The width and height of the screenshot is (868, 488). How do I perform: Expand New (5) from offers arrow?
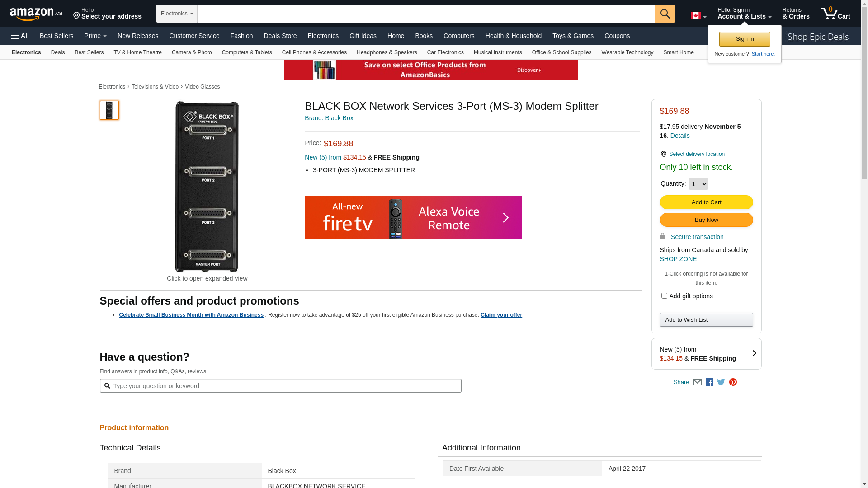tap(754, 353)
